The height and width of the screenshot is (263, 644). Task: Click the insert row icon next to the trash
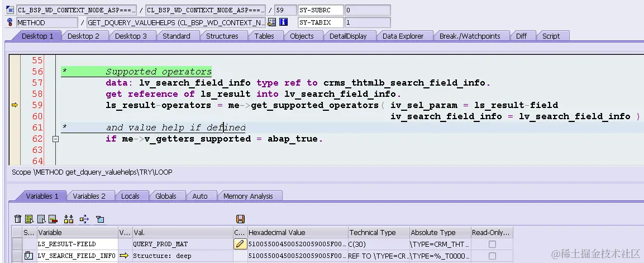tap(29, 219)
